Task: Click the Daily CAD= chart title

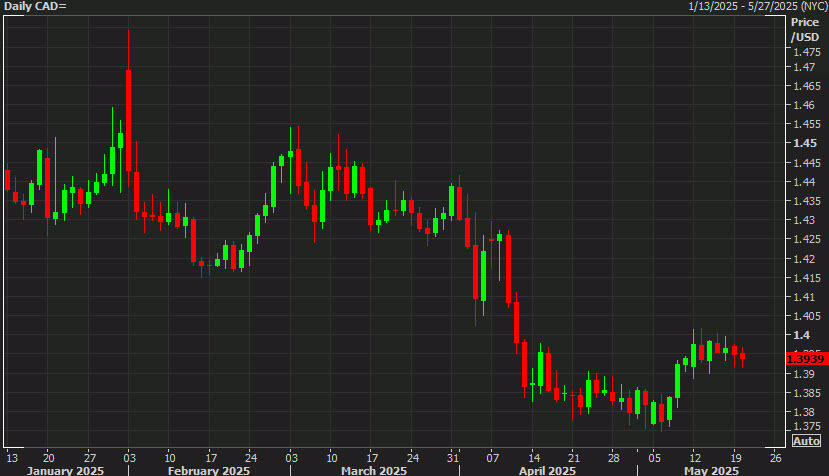Action: [35, 6]
